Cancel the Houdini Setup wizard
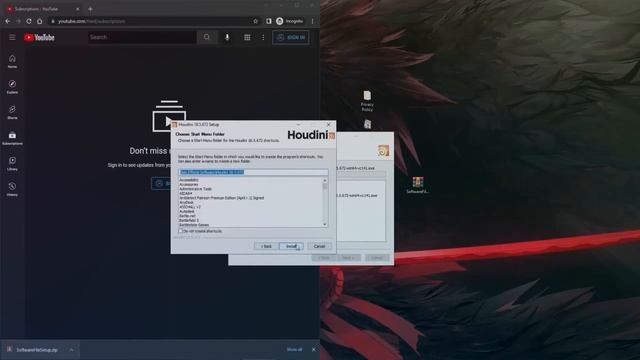The height and width of the screenshot is (360, 640). [x=319, y=246]
